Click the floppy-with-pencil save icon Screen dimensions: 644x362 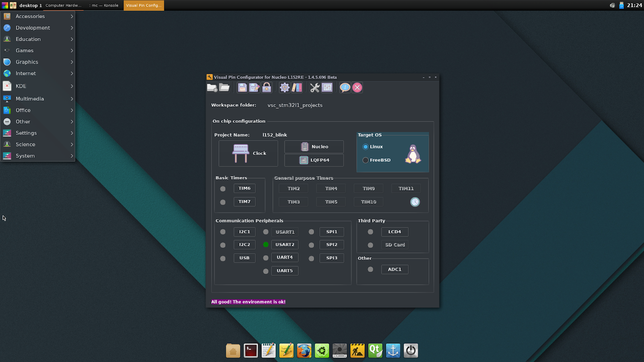click(x=254, y=88)
